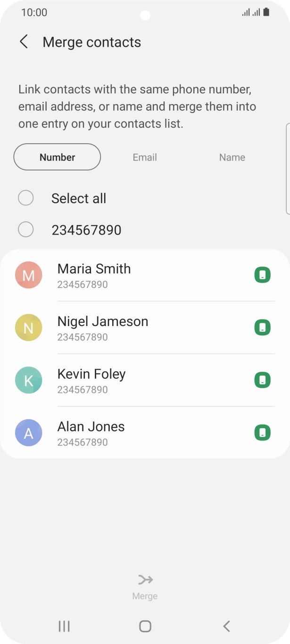
Task: Tap the back arrow beside Merge contacts
Action: point(24,42)
